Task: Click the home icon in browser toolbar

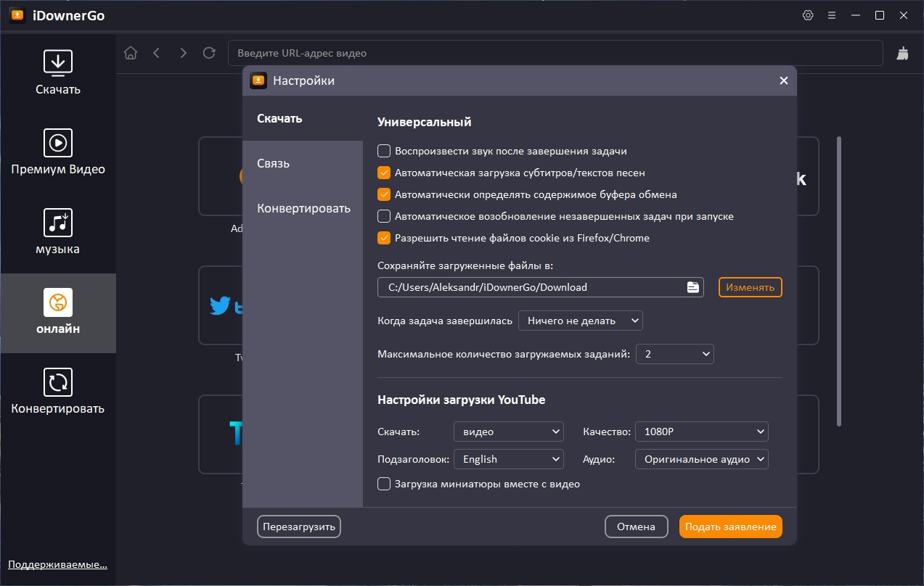Action: point(131,53)
